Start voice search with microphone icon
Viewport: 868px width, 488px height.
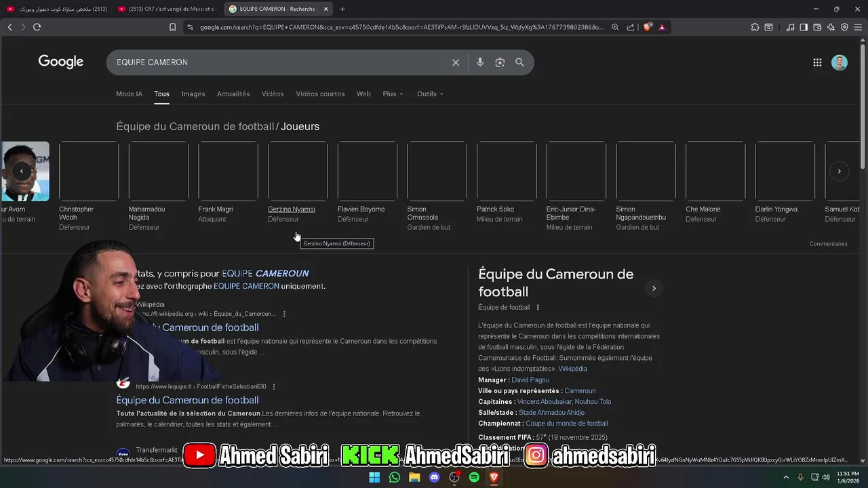pos(480,62)
